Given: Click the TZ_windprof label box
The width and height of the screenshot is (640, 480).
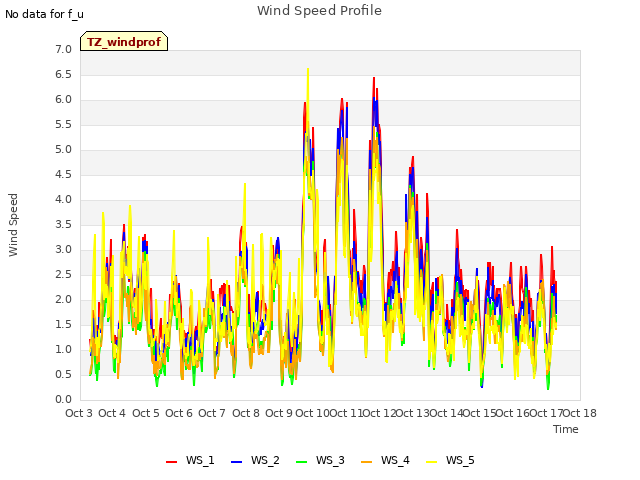Looking at the screenshot, I should coord(124,41).
